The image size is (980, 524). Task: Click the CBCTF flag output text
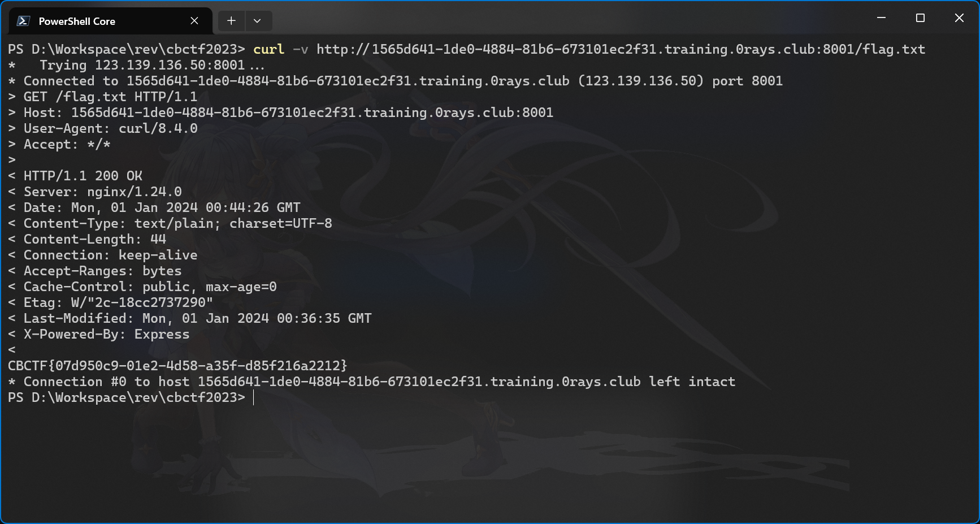pyautogui.click(x=177, y=366)
